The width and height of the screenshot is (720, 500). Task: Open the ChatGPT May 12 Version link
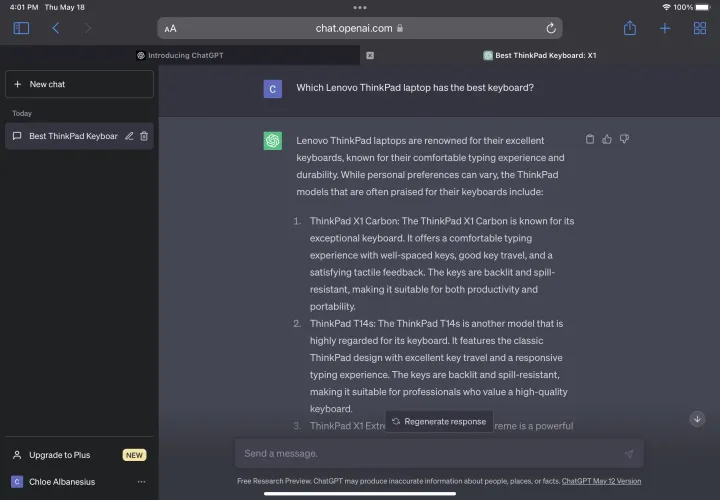601,481
